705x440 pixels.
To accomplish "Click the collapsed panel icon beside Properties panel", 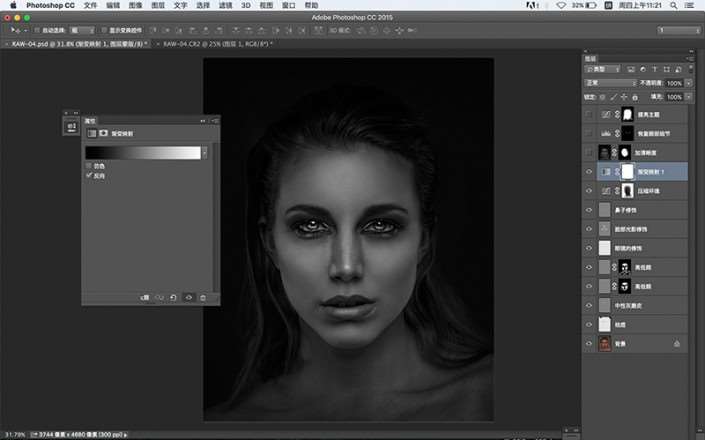I will click(x=70, y=128).
